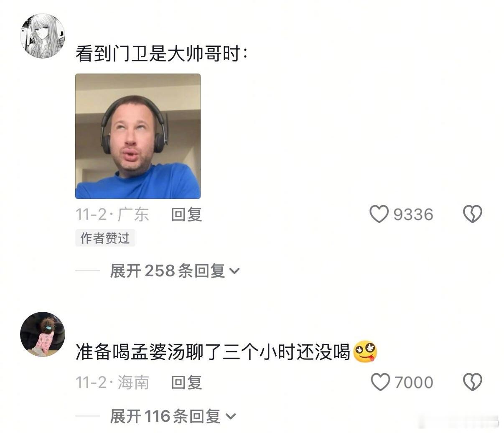Screen dimensions: 504x433
Task: Select comment text 看到门卫是大帅哥时
Action: pyautogui.click(x=158, y=54)
